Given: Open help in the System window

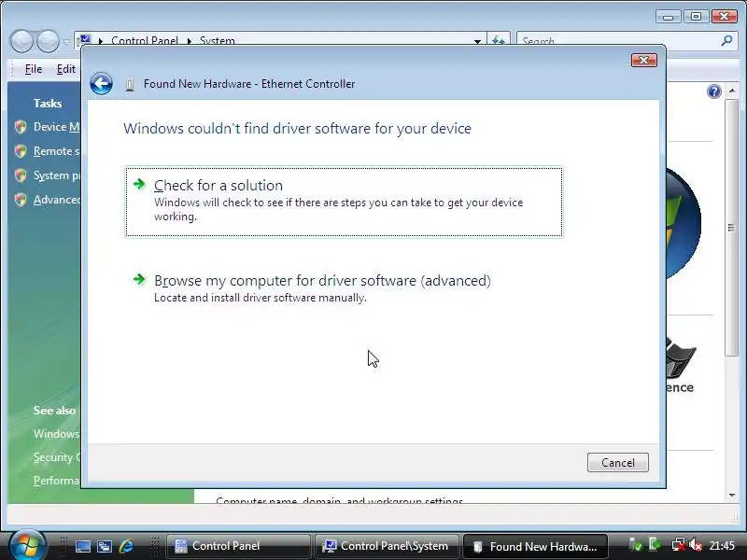Looking at the screenshot, I should [x=713, y=91].
